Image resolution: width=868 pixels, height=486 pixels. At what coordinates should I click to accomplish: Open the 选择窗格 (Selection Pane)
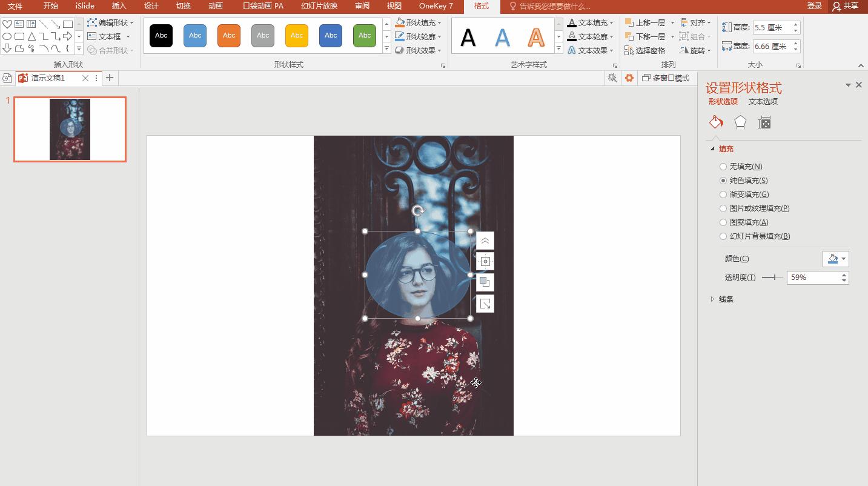pos(644,50)
